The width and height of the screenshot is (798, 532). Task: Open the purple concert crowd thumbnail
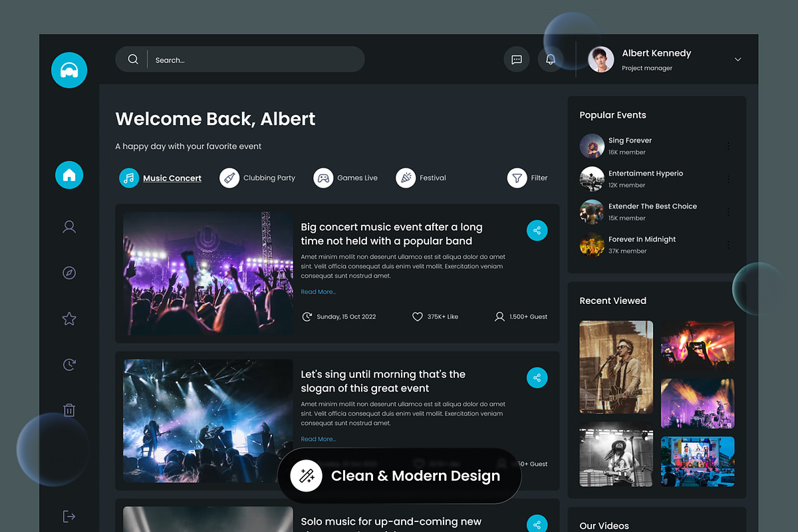tap(208, 273)
